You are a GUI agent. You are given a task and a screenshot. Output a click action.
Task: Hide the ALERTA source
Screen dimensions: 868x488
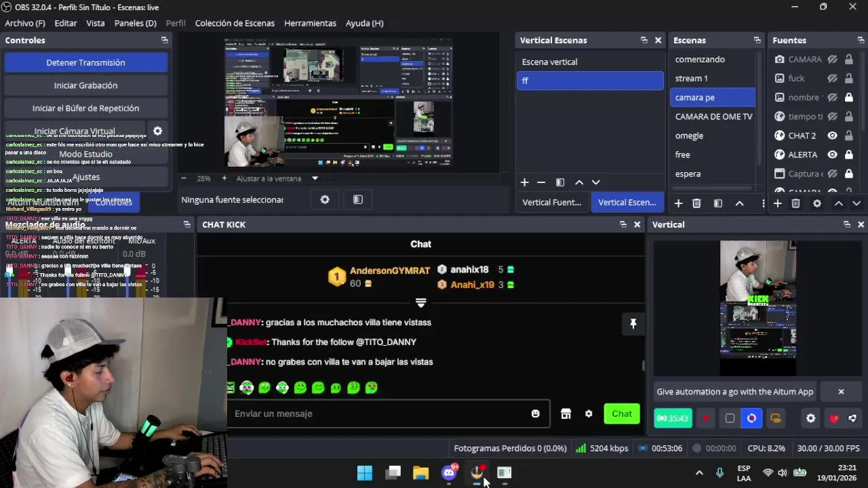(833, 155)
